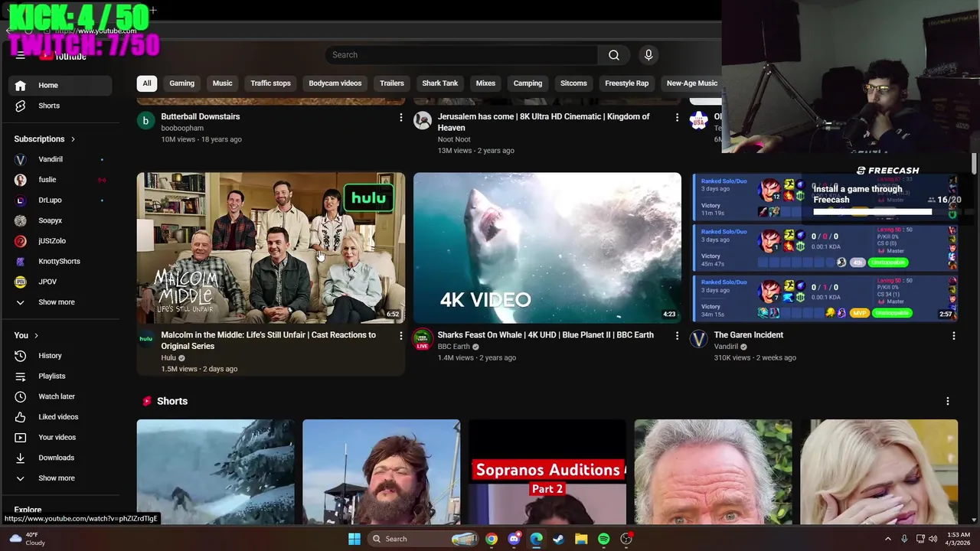
Task: Open Malcolm in the Middle video title
Action: 268,341
